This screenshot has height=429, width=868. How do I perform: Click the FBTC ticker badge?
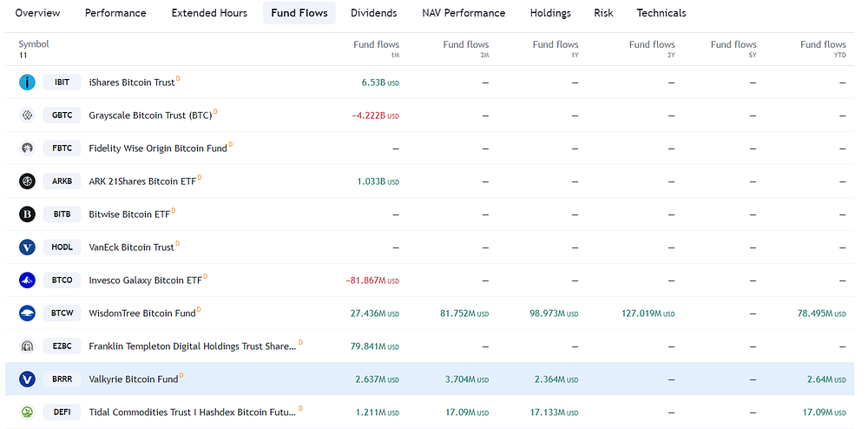click(62, 148)
